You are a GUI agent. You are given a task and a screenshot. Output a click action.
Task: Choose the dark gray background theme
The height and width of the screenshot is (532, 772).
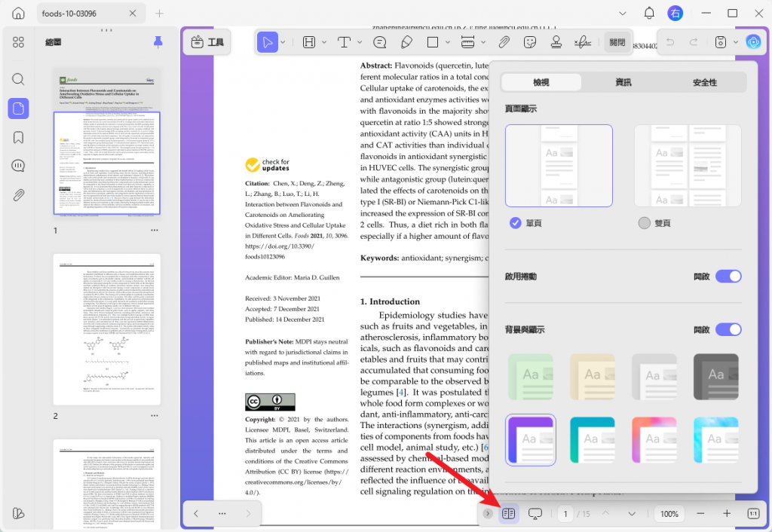[x=716, y=377]
